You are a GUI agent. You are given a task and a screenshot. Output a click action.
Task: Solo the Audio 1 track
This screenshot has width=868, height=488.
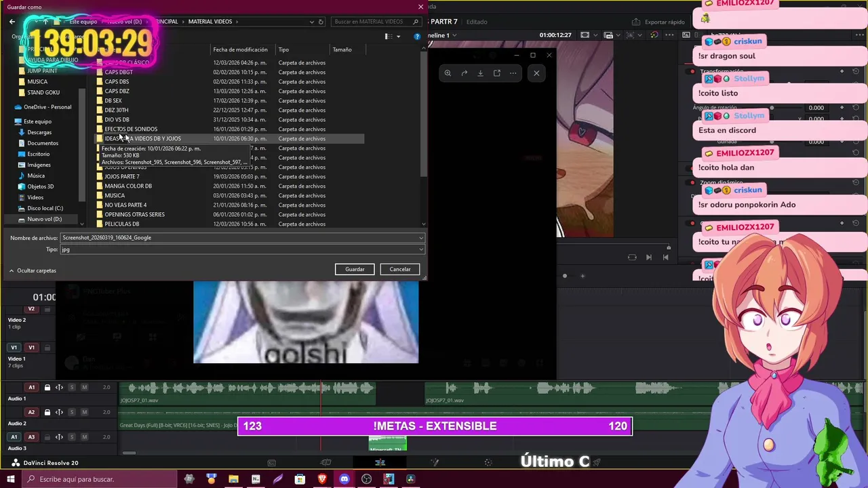click(x=72, y=388)
